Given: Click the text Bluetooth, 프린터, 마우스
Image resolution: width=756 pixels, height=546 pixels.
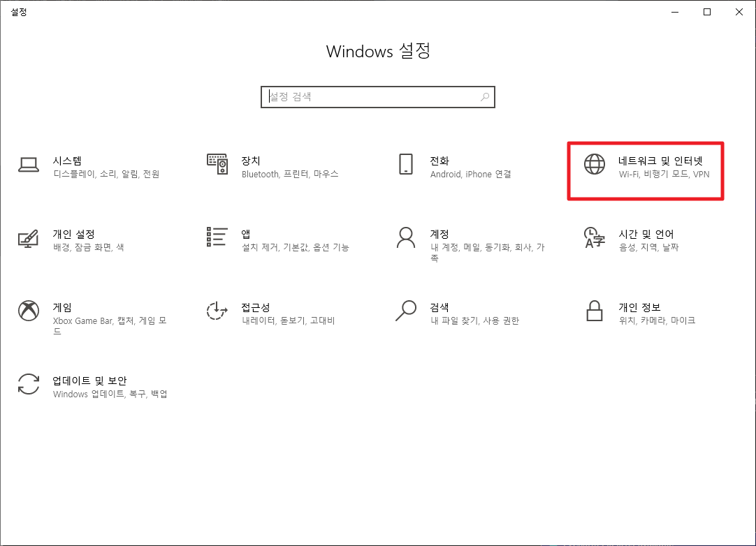Looking at the screenshot, I should pos(290,174).
